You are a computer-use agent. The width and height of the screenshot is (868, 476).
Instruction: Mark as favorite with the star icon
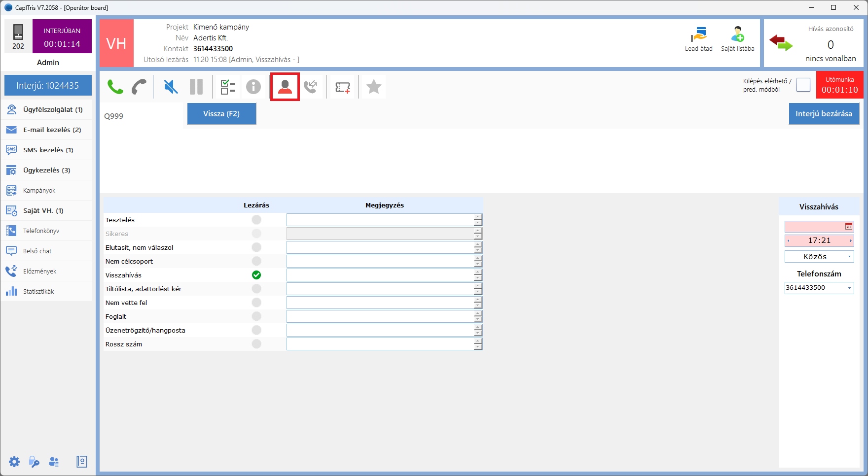[374, 87]
